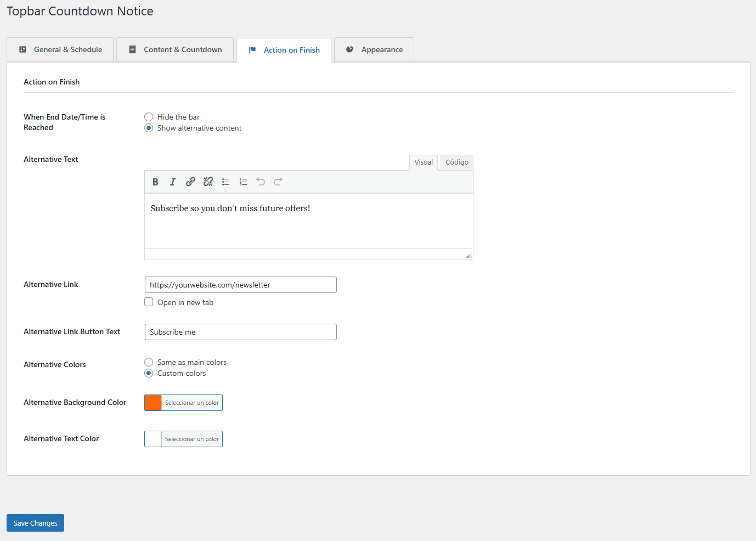Click inside the Alternative Link field

tap(240, 285)
